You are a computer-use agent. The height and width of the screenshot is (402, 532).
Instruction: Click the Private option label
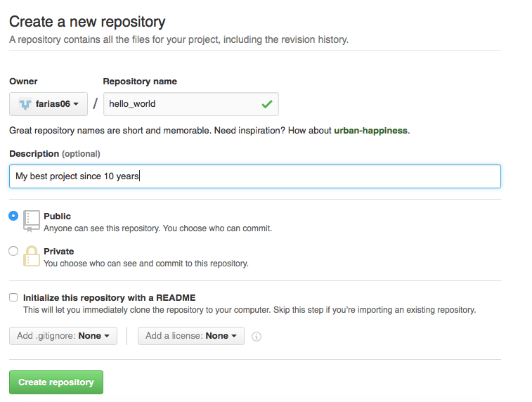coord(58,252)
